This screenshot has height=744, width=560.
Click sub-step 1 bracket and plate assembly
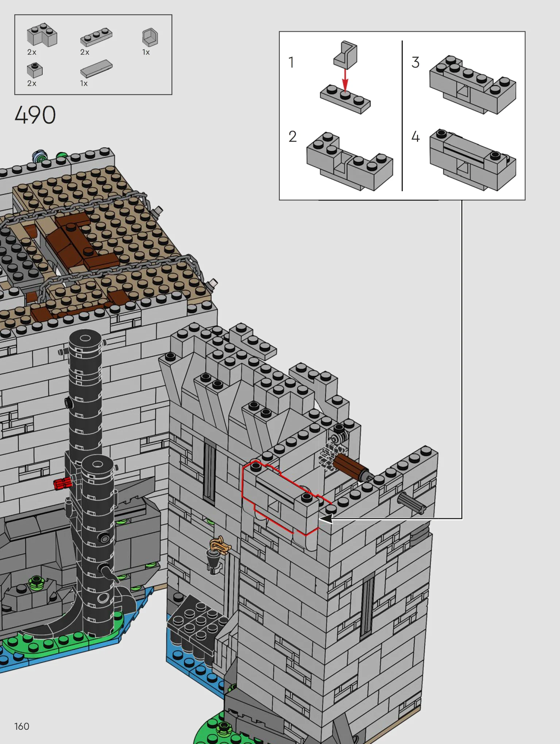(x=345, y=77)
